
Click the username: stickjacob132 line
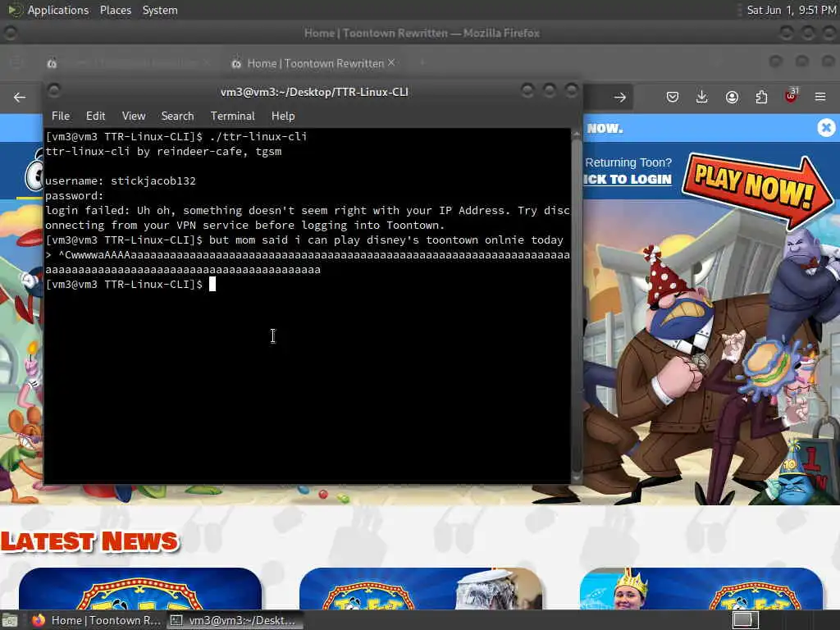[121, 181]
